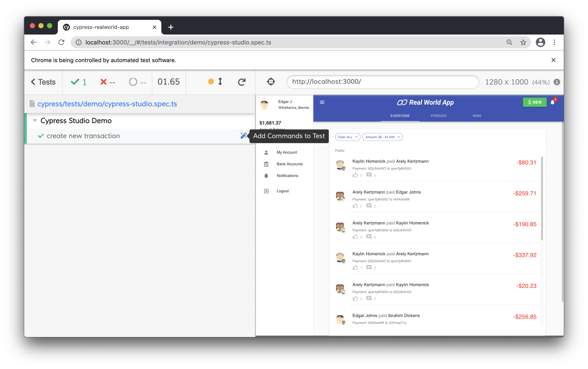The image size is (588, 369).
Task: Click the selector playground crosshair icon
Action: tap(271, 82)
